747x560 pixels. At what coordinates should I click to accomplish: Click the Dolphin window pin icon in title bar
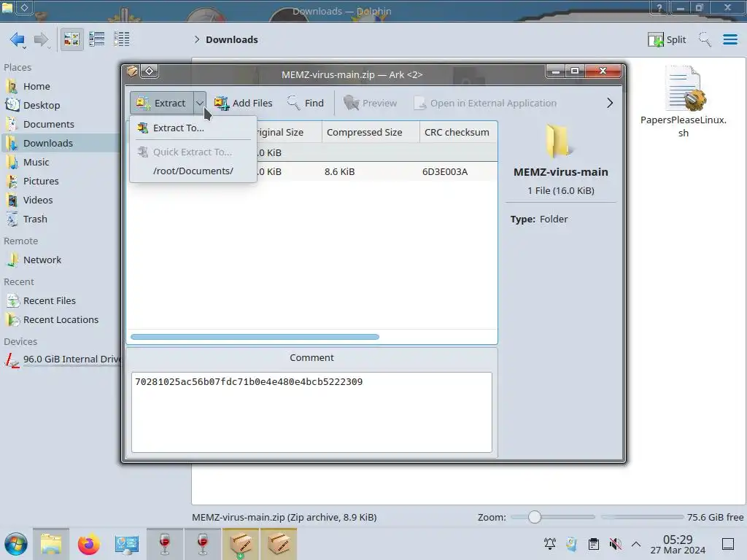click(x=24, y=7)
